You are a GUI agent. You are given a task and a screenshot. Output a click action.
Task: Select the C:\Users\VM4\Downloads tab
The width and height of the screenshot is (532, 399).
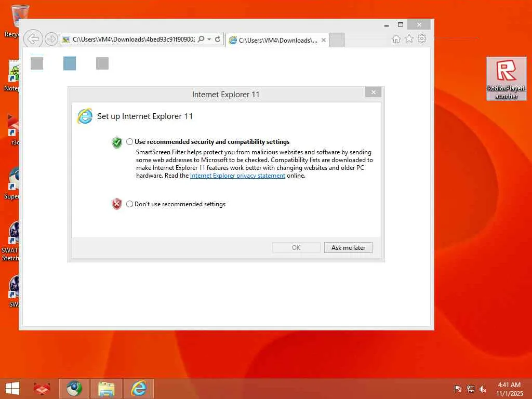click(277, 40)
